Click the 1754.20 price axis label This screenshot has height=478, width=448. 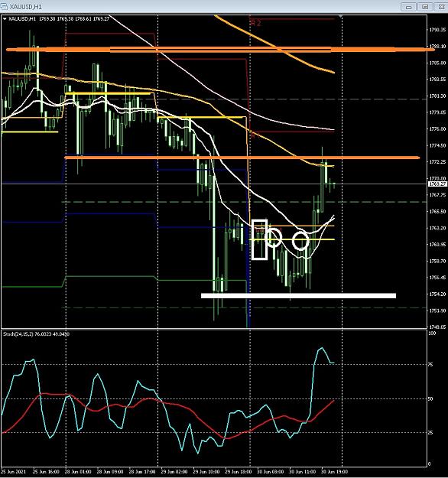pos(437,294)
